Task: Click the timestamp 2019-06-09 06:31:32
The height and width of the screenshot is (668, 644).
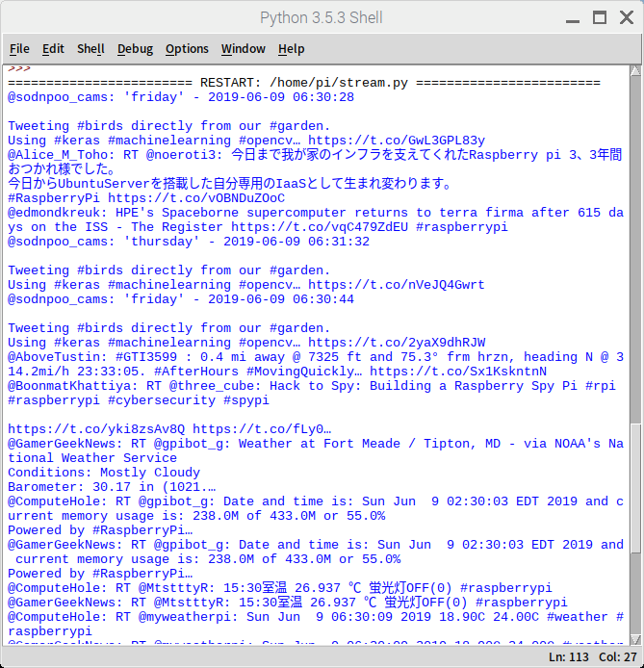Action: [x=296, y=242]
